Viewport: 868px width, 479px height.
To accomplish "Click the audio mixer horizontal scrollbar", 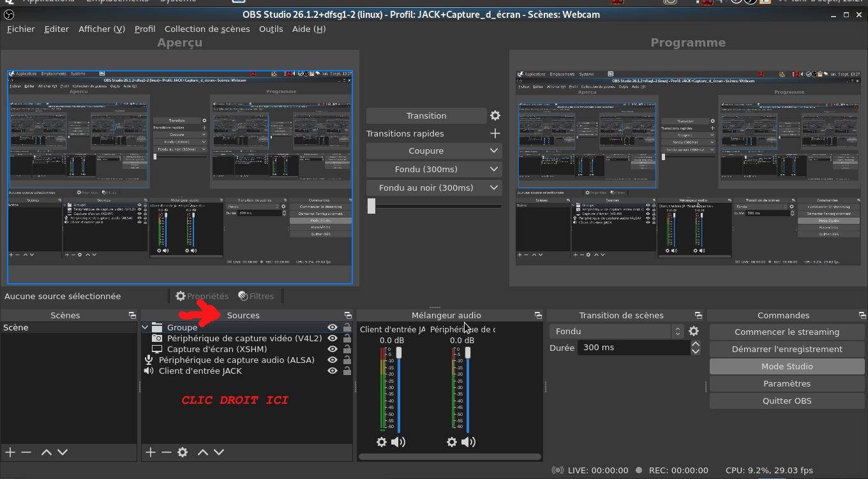I will (x=450, y=457).
